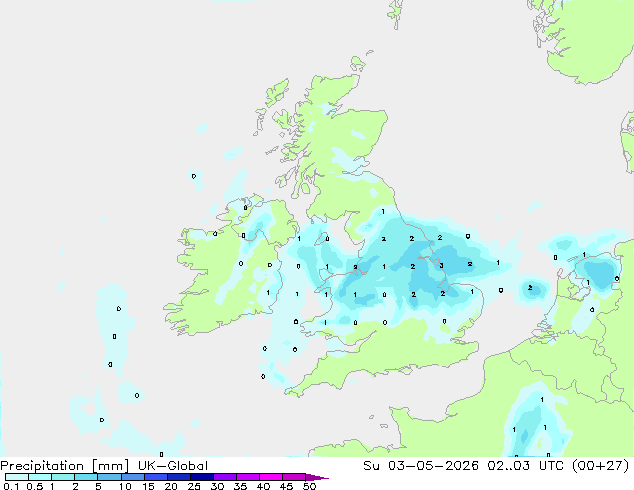This screenshot has height=490, width=634.
Task: Click the 1–2 mm legend color swatch
Action: (63, 477)
